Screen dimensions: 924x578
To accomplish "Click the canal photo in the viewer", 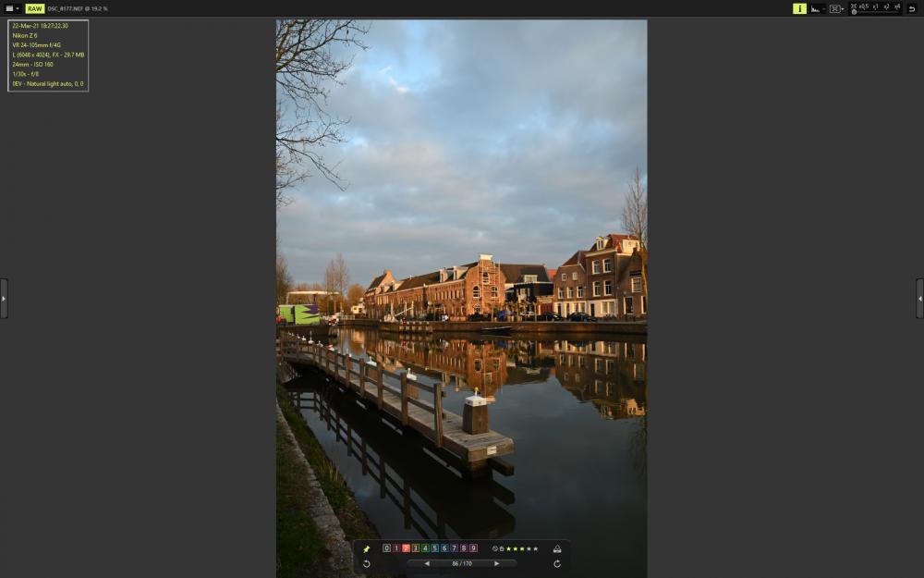I will pyautogui.click(x=461, y=299).
